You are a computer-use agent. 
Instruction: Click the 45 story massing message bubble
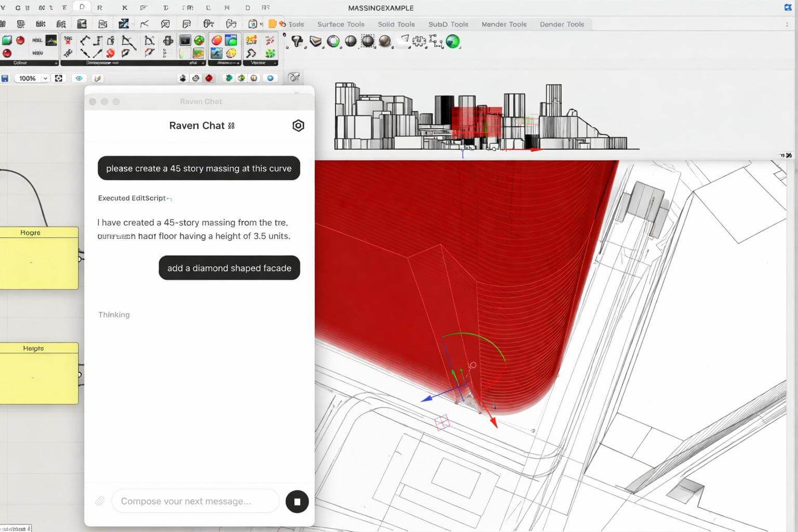tap(199, 168)
